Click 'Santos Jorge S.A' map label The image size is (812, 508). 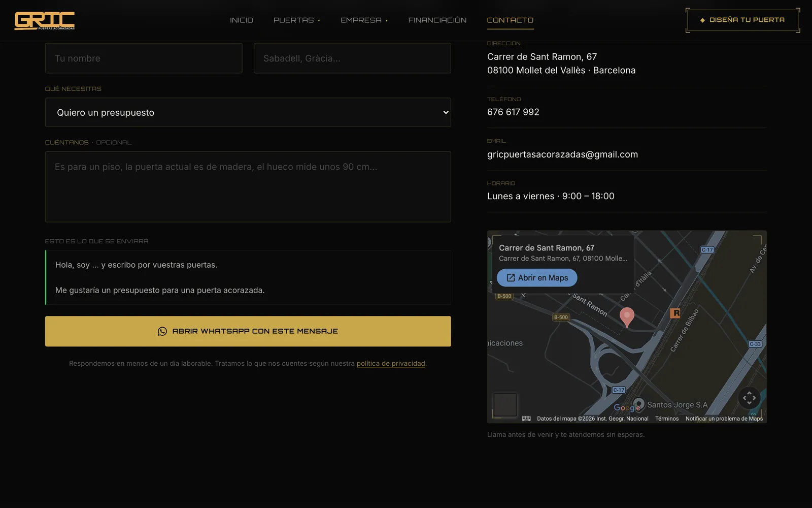677,405
